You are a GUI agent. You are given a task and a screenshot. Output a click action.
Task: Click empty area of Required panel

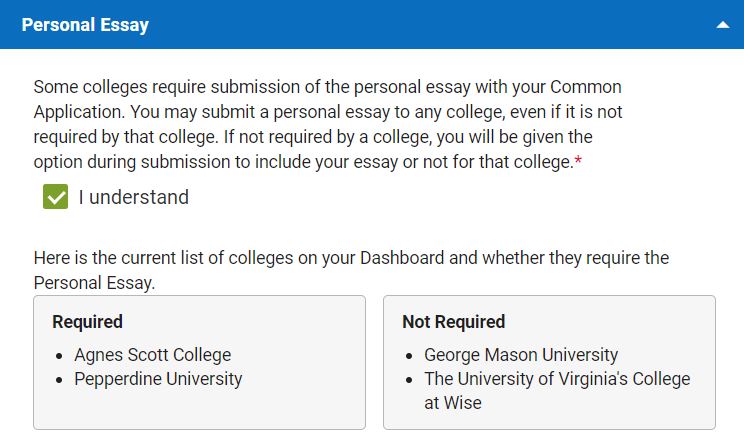pyautogui.click(x=200, y=410)
